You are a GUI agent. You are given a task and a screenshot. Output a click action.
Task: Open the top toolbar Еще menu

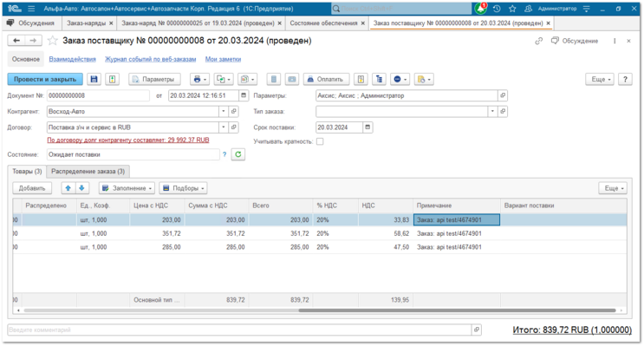click(x=600, y=79)
